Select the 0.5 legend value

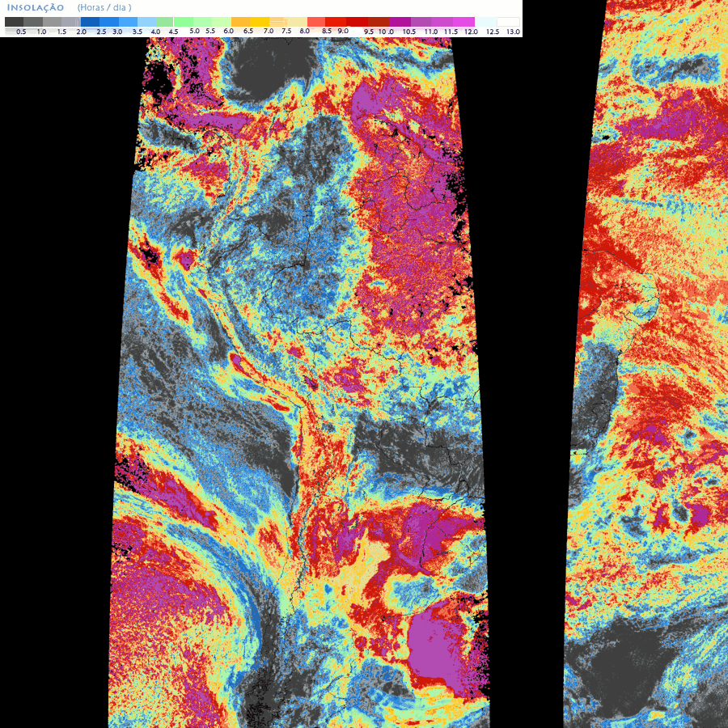(21, 32)
